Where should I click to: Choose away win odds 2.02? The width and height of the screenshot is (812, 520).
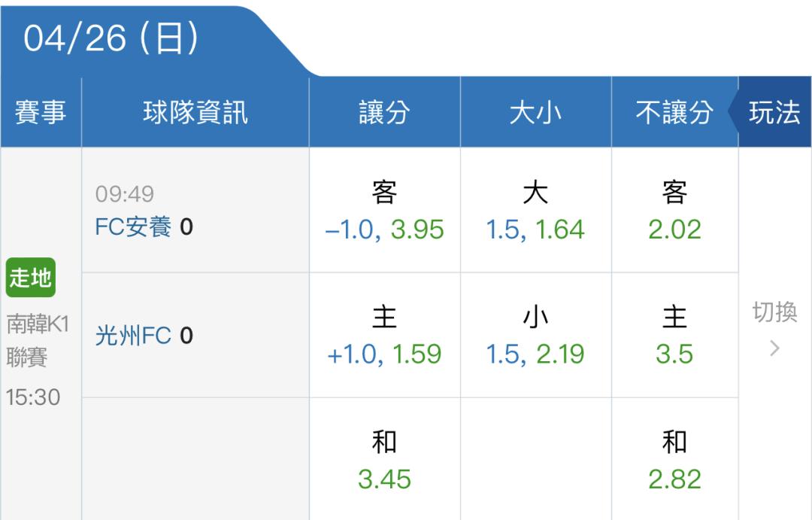click(x=674, y=211)
